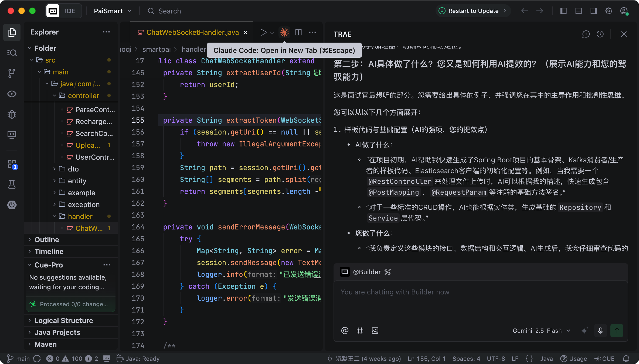This screenshot has width=639, height=364.
Task: Click Restart to Update button
Action: 473,11
